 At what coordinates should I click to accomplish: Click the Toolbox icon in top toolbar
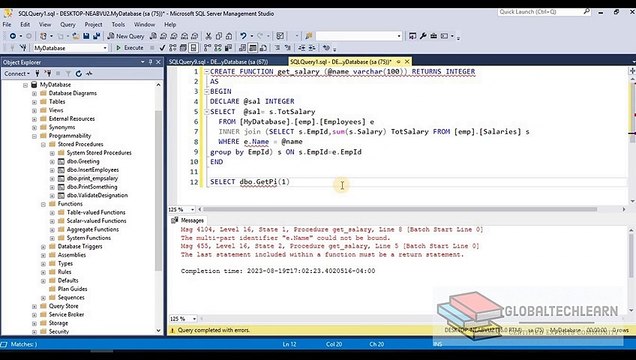[433, 36]
